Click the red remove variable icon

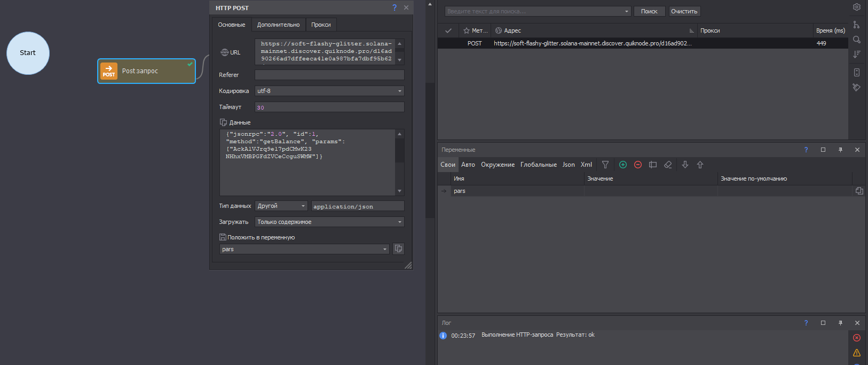pos(637,165)
